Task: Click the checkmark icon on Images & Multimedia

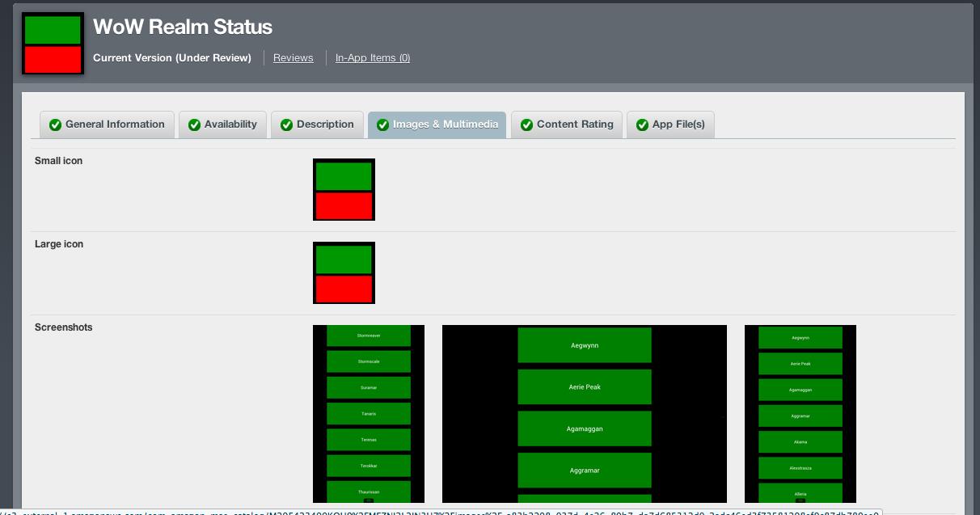Action: click(383, 125)
